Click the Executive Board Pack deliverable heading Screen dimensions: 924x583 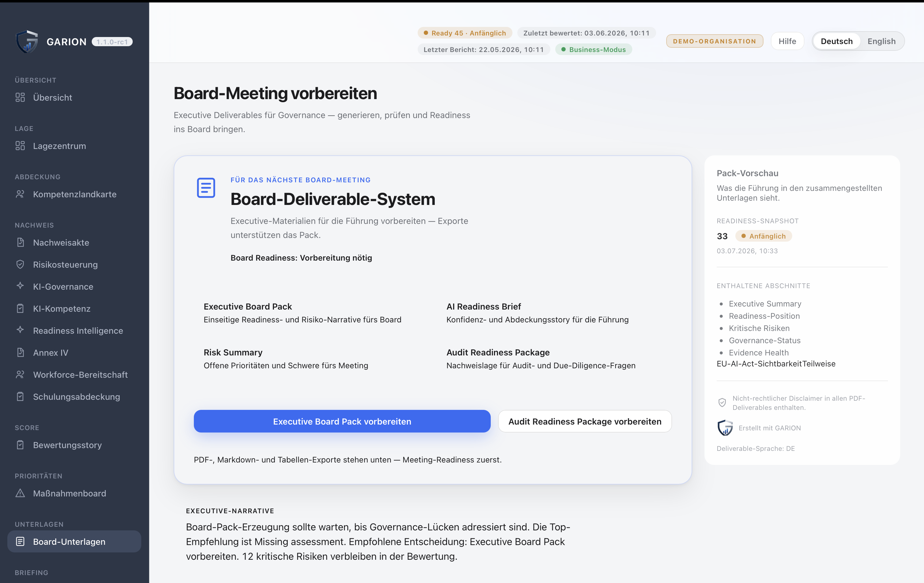pos(247,306)
